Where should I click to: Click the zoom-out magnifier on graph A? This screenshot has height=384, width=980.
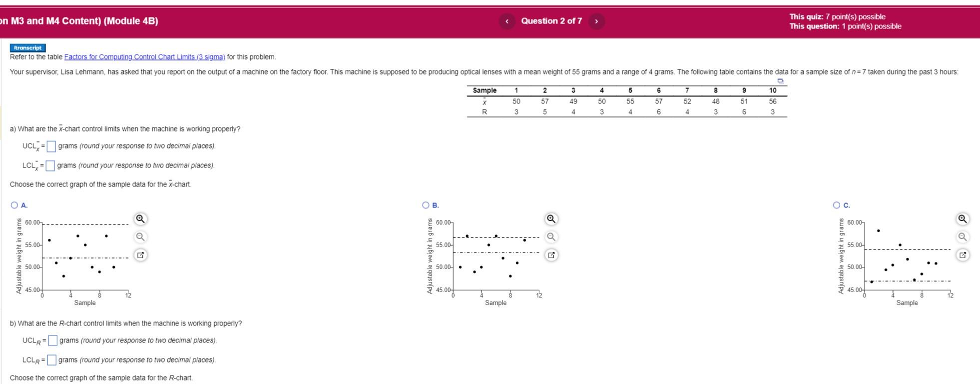pyautogui.click(x=140, y=236)
